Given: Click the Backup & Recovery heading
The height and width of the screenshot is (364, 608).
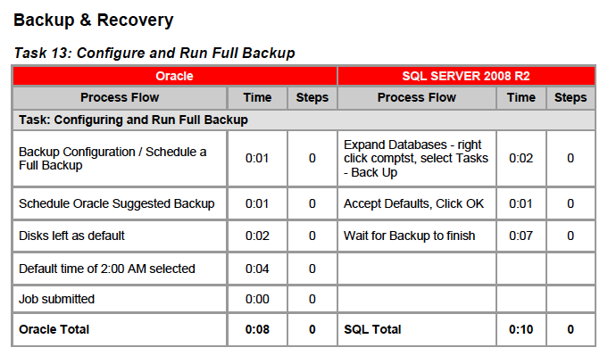Looking at the screenshot, I should (94, 21).
